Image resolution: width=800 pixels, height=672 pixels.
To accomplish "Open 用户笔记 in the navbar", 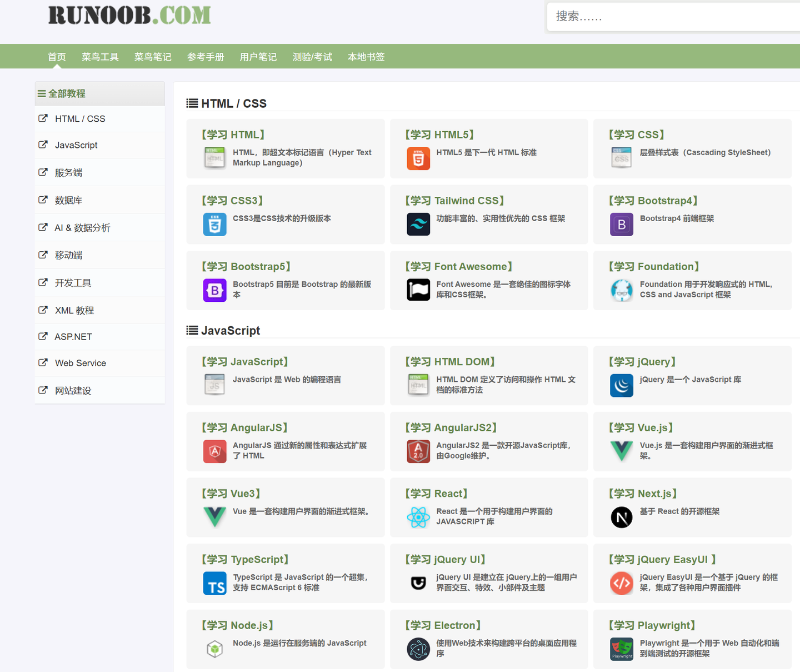I will pyautogui.click(x=258, y=57).
